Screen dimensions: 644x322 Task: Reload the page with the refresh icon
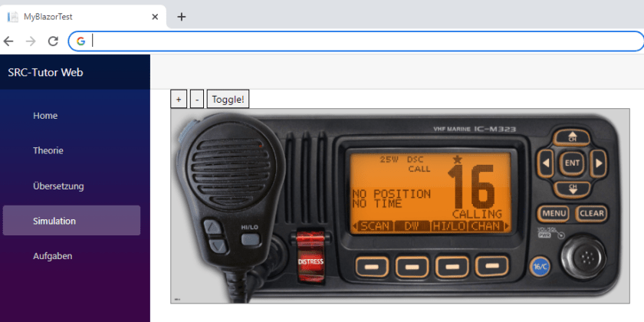point(53,41)
